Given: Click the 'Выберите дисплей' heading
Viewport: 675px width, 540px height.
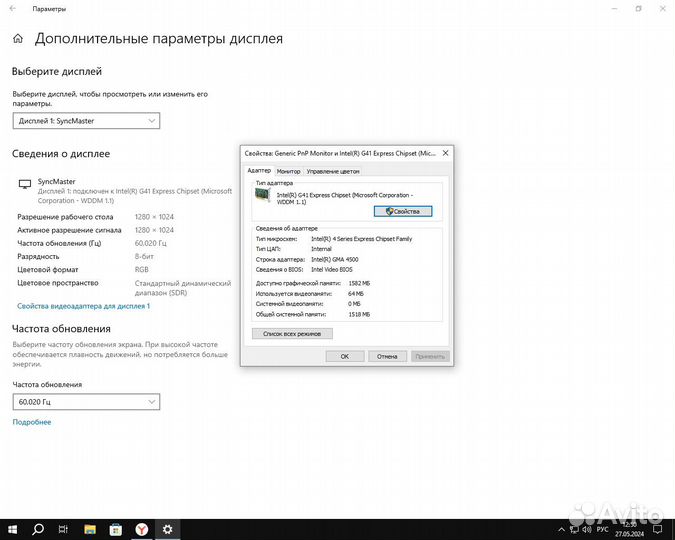Looking at the screenshot, I should click(x=57, y=71).
